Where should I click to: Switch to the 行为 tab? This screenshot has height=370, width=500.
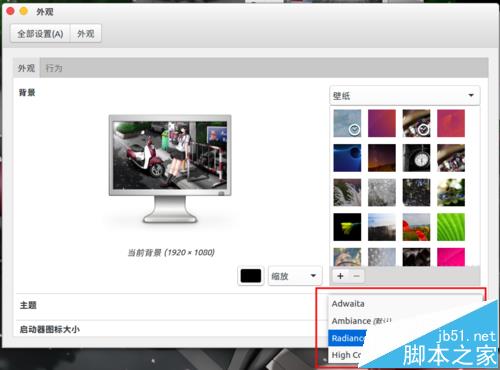(54, 68)
